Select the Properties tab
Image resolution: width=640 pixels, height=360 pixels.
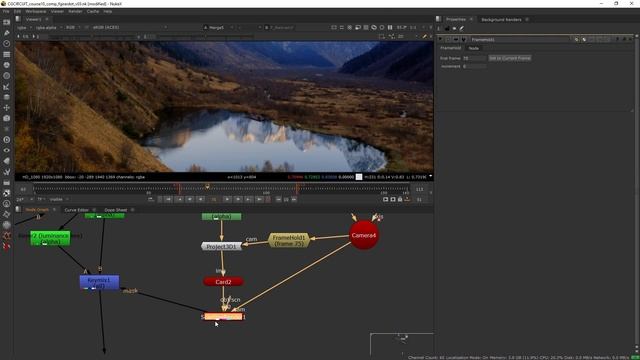pyautogui.click(x=456, y=20)
